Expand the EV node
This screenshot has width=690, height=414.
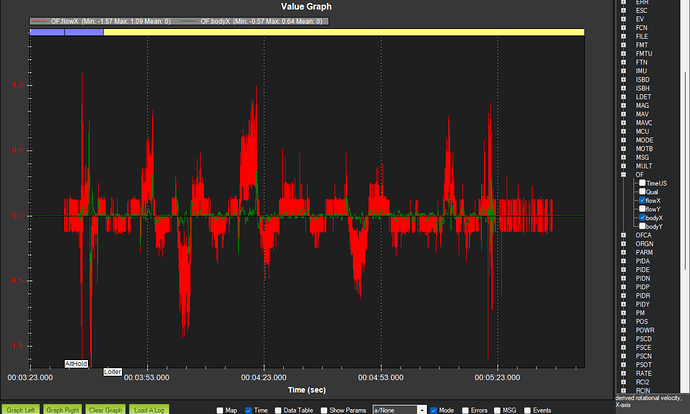pyautogui.click(x=624, y=19)
